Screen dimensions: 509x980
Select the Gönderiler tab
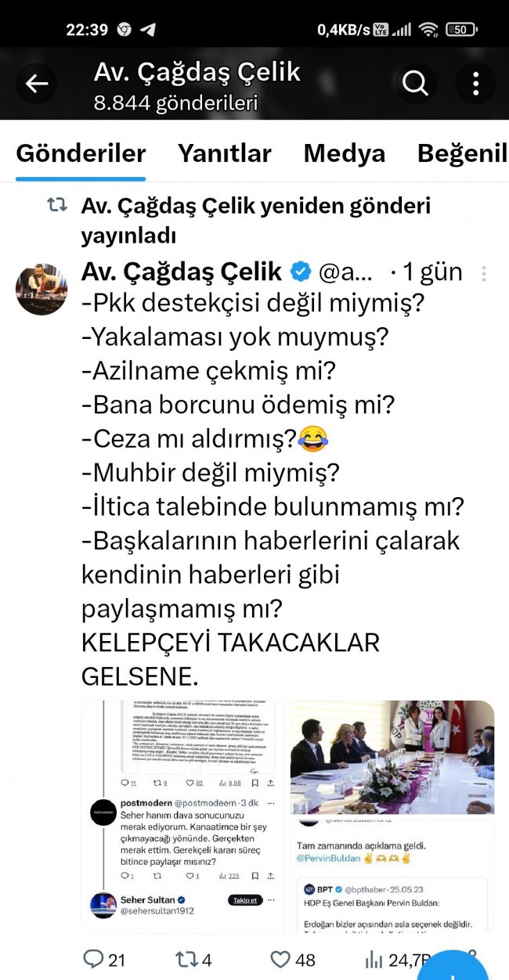pyautogui.click(x=81, y=153)
